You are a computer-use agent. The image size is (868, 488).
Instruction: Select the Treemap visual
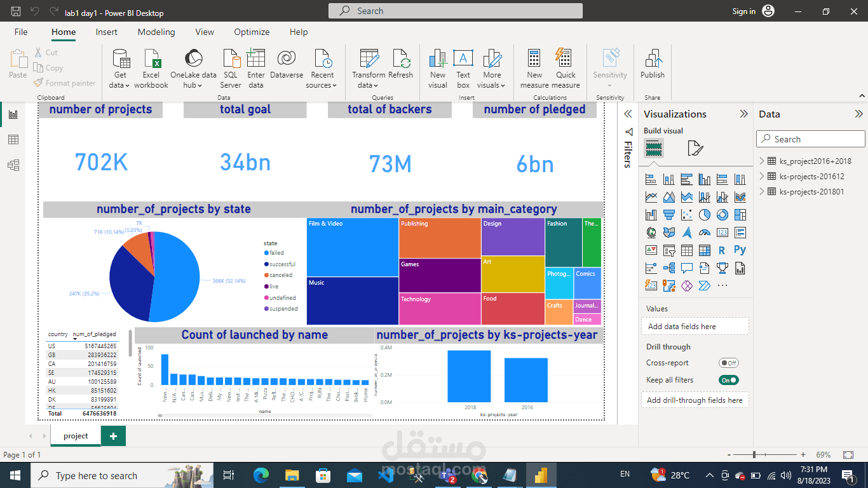(x=740, y=215)
